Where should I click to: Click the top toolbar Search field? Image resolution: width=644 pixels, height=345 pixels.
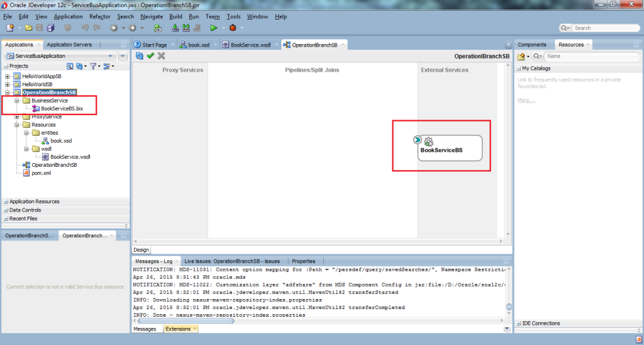tap(606, 28)
